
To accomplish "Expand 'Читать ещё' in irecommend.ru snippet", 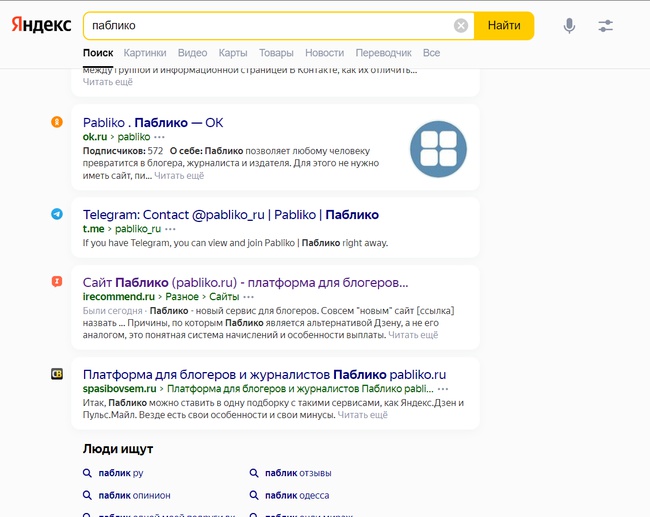I will click(413, 335).
